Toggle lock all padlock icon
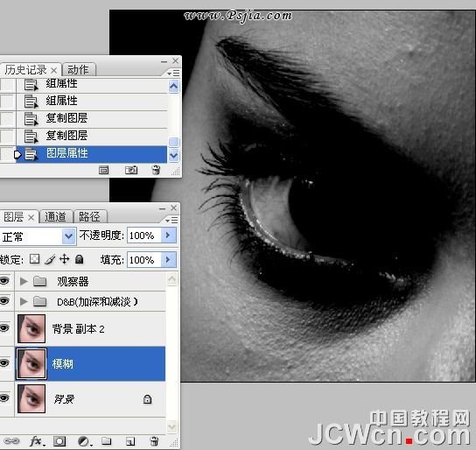This screenshot has width=476, height=450. coord(80,259)
